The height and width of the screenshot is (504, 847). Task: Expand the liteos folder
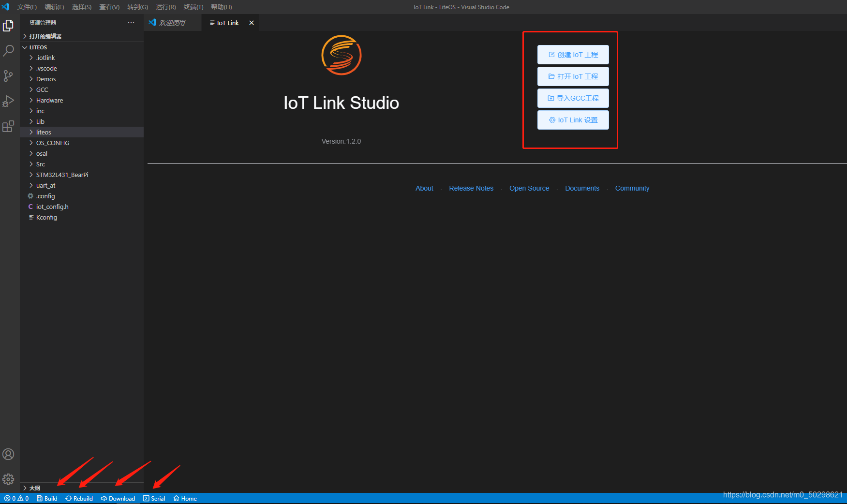[x=82, y=133]
